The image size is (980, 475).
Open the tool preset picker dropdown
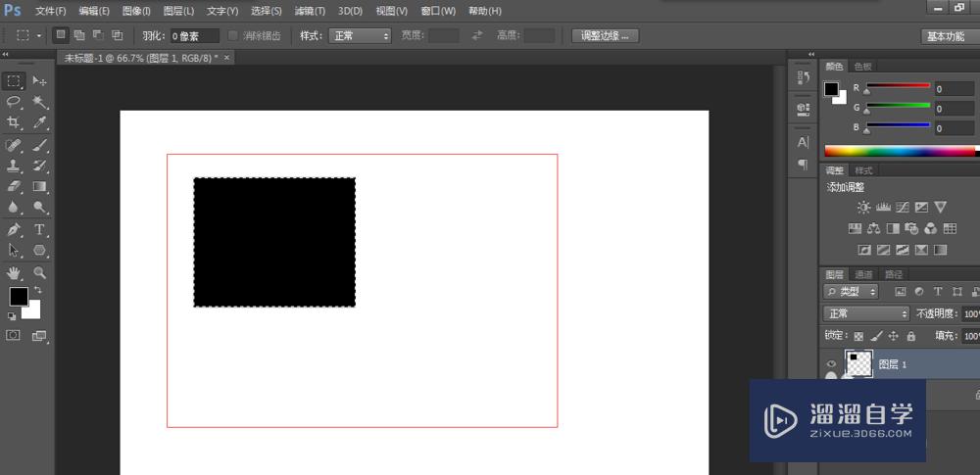coord(39,36)
